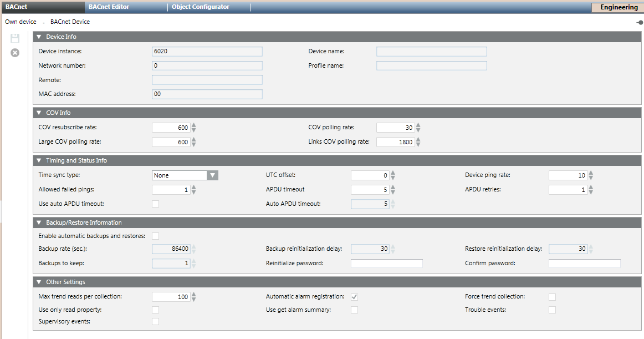Collapse the Device Info section
644x339 pixels.
click(39, 37)
